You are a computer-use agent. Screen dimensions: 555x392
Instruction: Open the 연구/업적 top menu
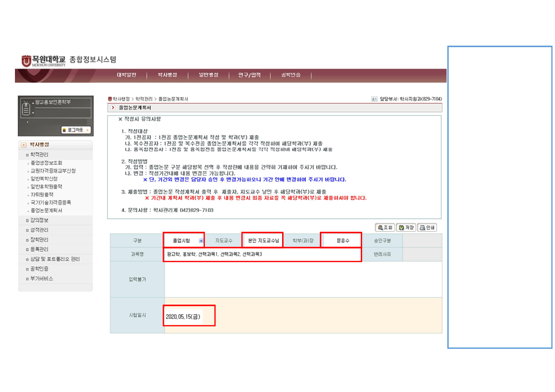click(x=249, y=75)
